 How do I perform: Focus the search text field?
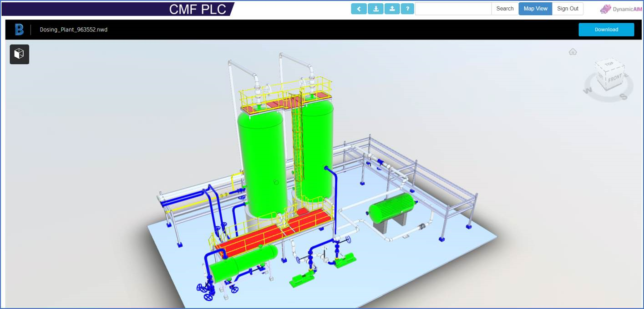[453, 9]
